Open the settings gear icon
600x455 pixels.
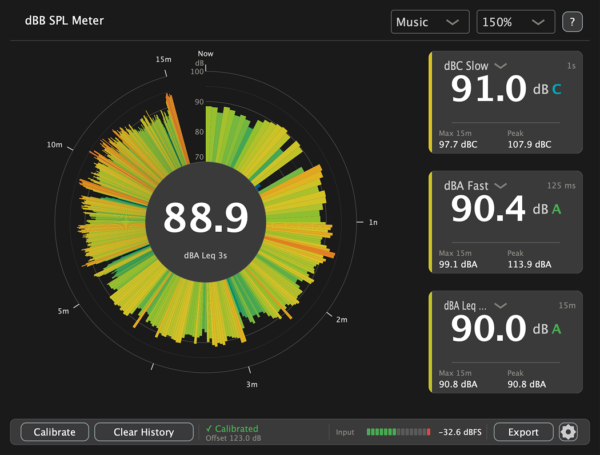[x=568, y=432]
